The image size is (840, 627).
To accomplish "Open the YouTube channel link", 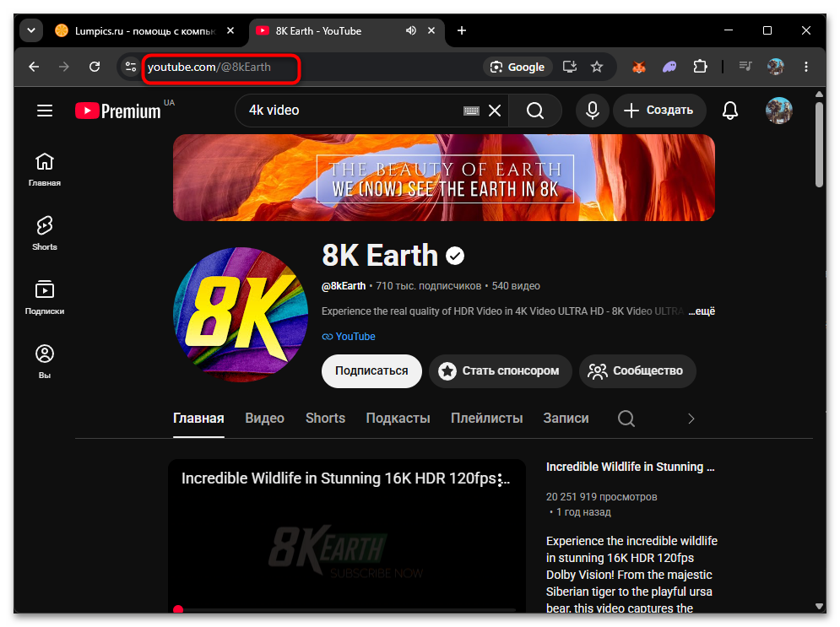I will pos(349,336).
